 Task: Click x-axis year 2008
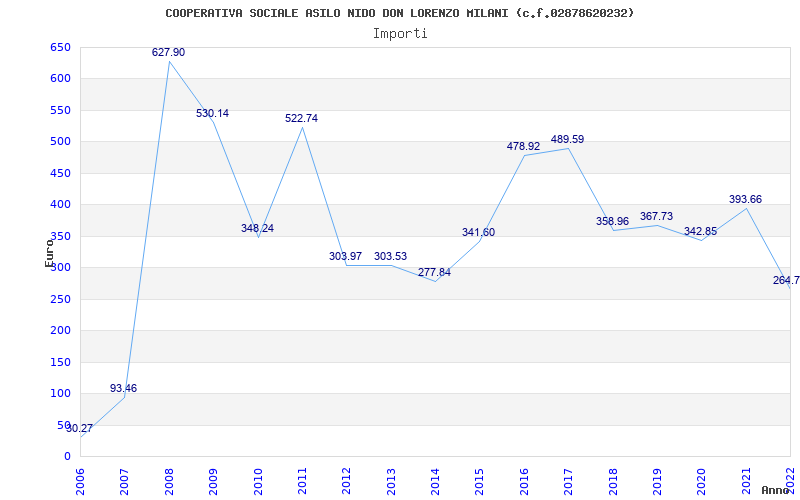(169, 481)
